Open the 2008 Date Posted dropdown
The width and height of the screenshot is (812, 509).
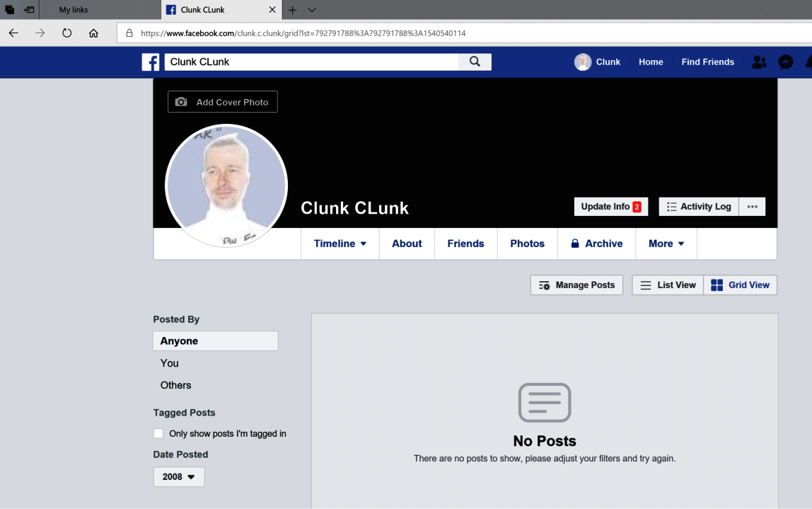179,477
